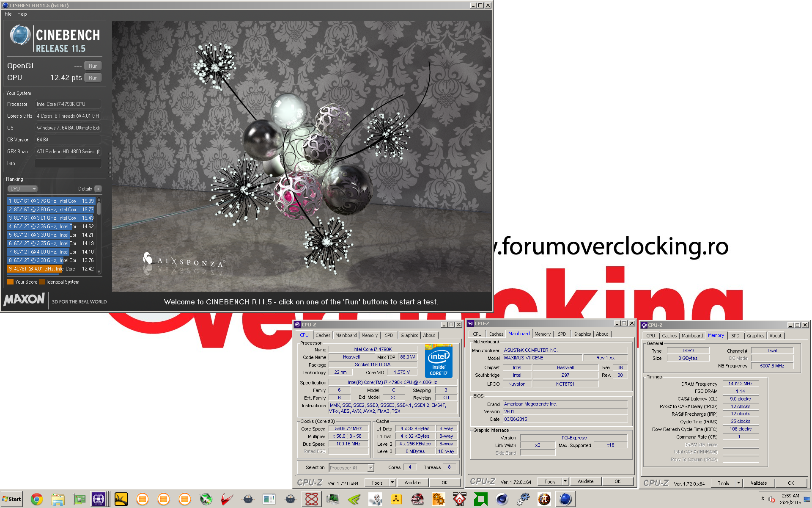
Task: Switch to active Cinebench globe taskbar button
Action: [565, 499]
